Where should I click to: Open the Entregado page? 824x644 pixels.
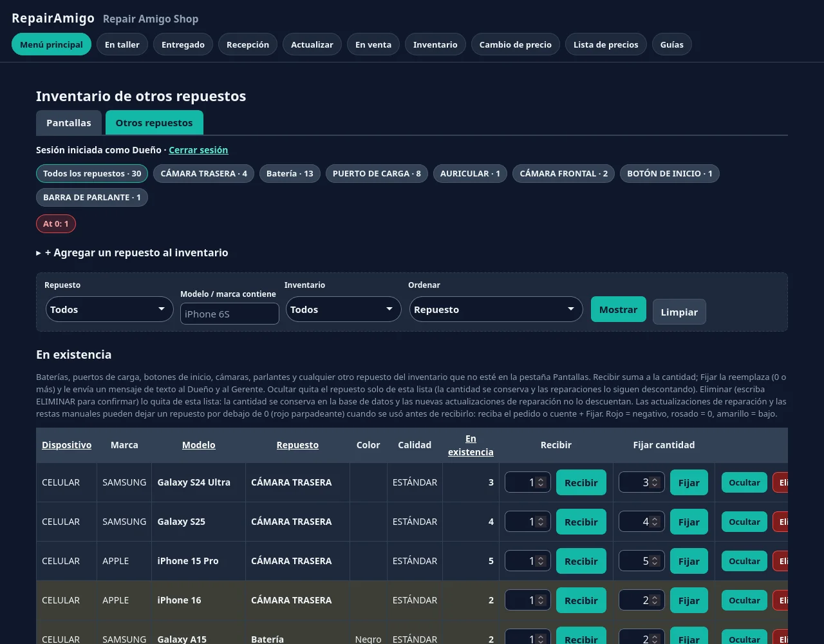pyautogui.click(x=183, y=44)
